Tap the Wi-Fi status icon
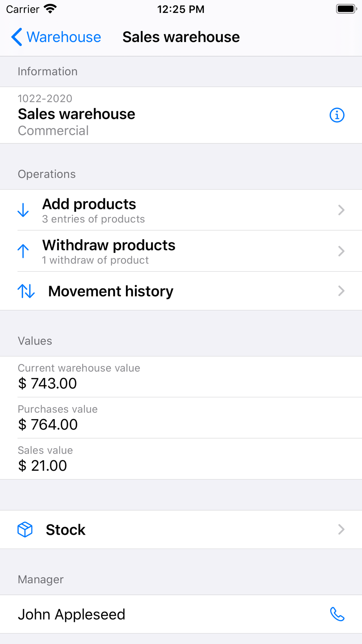Image resolution: width=362 pixels, height=644 pixels. (x=50, y=9)
